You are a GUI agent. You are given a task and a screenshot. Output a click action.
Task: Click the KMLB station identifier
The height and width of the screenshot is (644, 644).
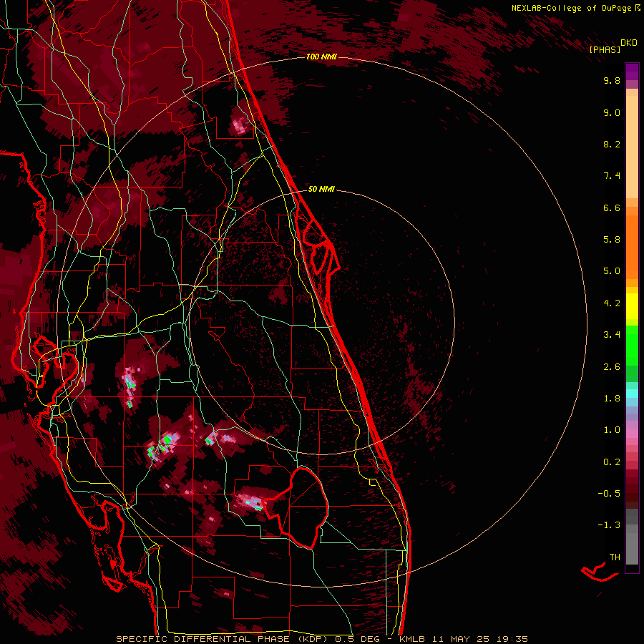412,639
